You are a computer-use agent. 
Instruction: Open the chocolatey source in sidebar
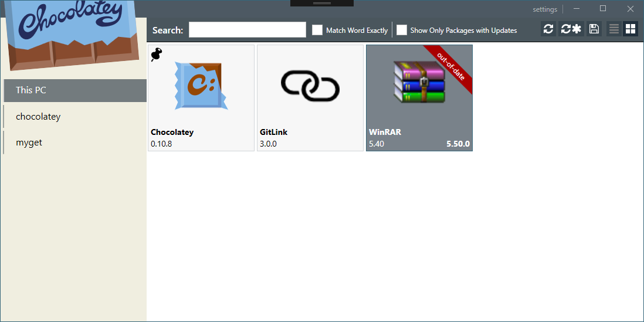click(75, 117)
